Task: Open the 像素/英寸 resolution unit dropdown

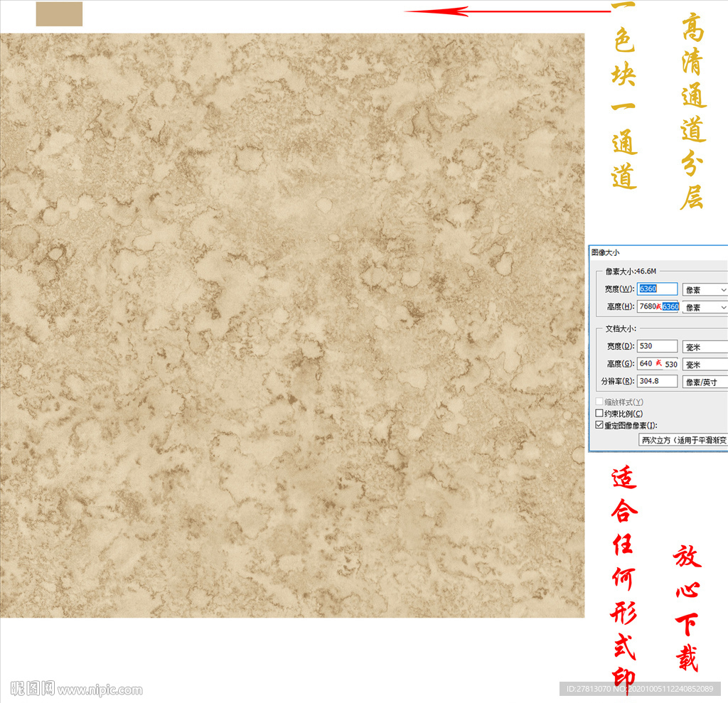Action: pyautogui.click(x=705, y=382)
